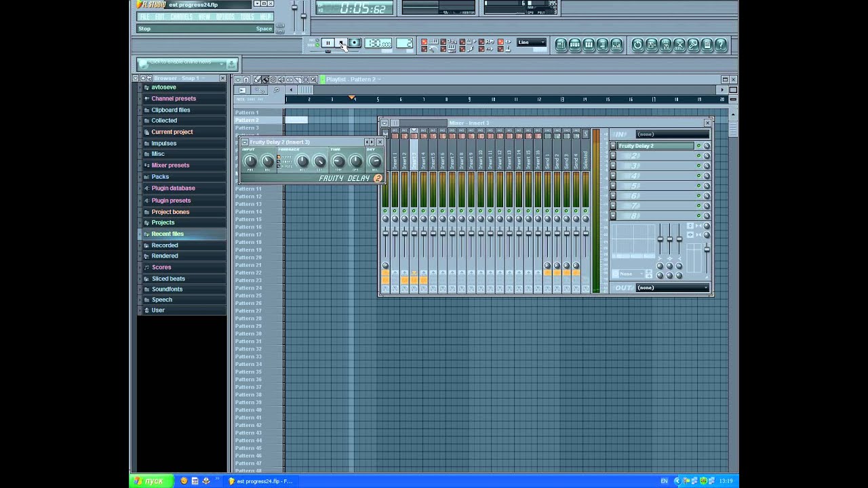The height and width of the screenshot is (488, 868).
Task: Open the Recent files browser folder
Action: (167, 234)
